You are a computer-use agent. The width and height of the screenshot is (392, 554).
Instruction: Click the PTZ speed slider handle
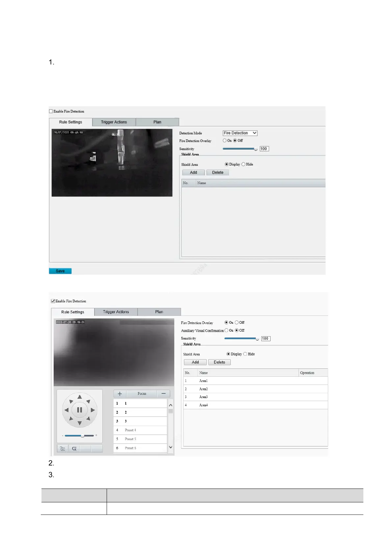point(83,436)
